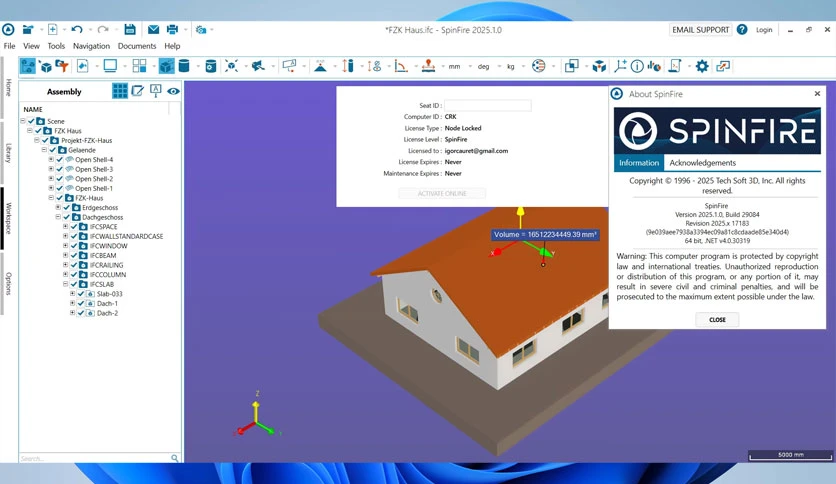This screenshot has height=484, width=836.
Task: Select the IFCWALLSTANDARDCASE tree item
Action: 126,236
